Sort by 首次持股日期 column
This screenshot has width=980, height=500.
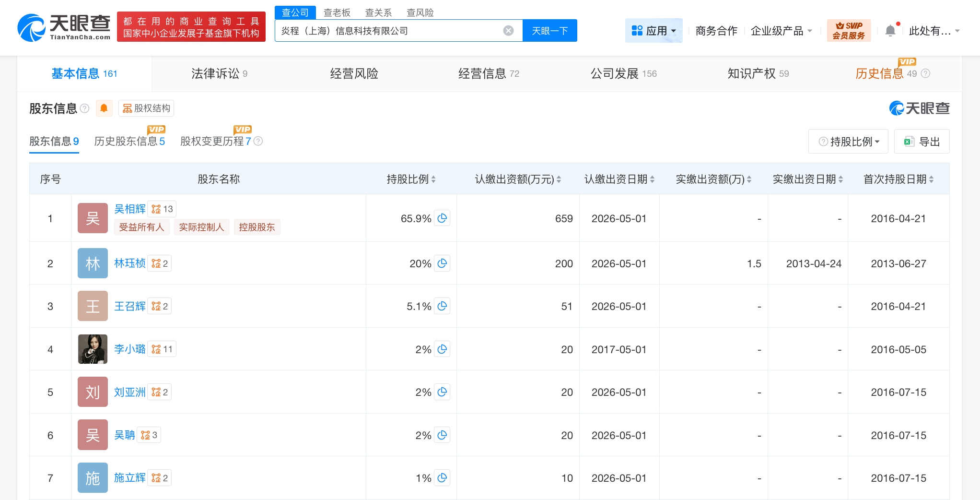(898, 179)
